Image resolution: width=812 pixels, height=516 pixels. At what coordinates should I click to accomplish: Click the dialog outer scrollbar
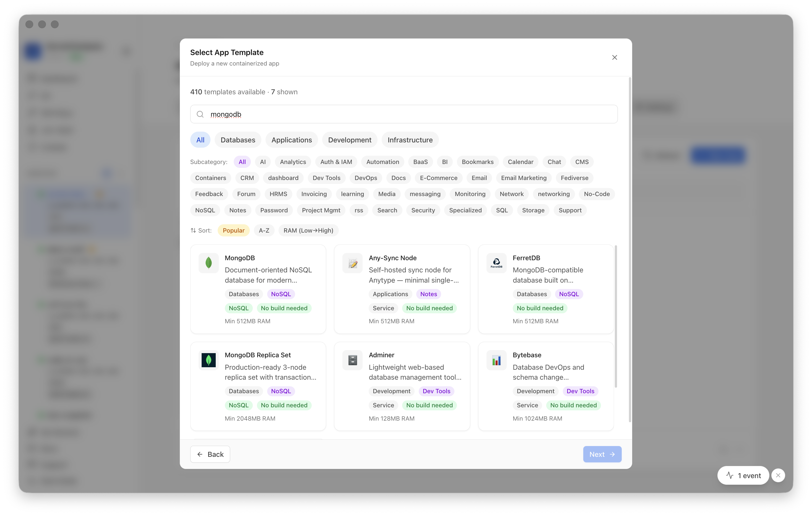point(629,250)
